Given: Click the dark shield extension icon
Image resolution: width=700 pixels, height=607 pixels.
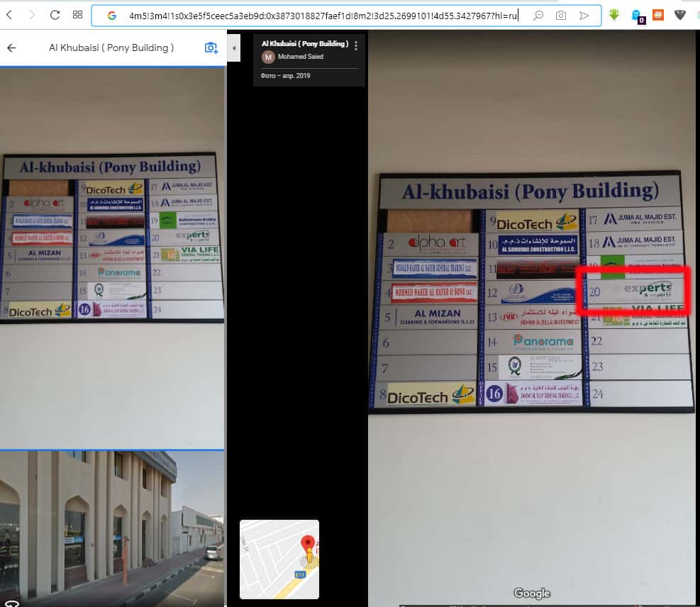Looking at the screenshot, I should 680,15.
